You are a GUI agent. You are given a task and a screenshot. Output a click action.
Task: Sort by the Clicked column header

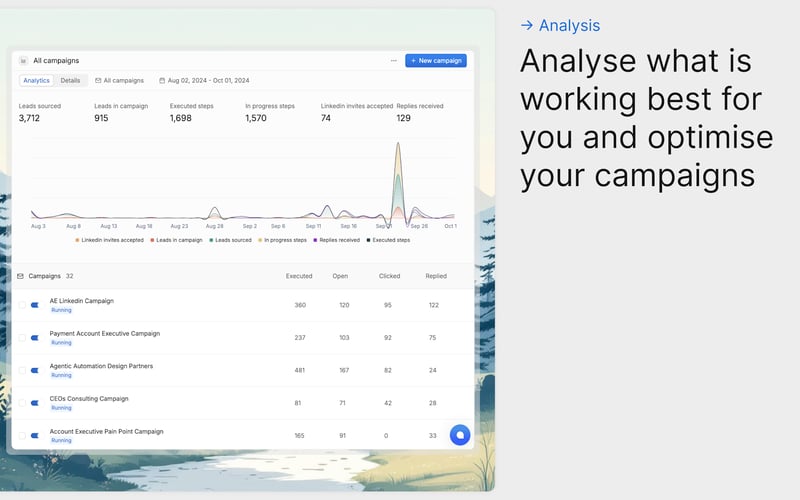point(389,276)
